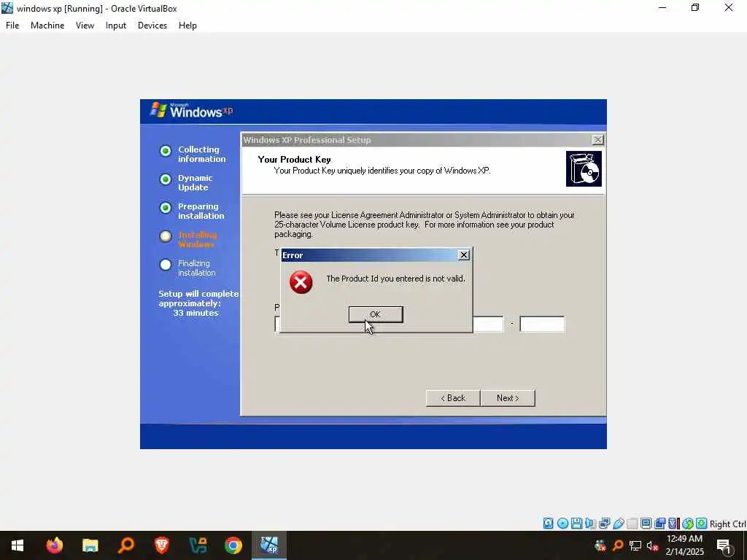Click the Windows XP logo banner
This screenshot has height=560, width=747.
[192, 111]
